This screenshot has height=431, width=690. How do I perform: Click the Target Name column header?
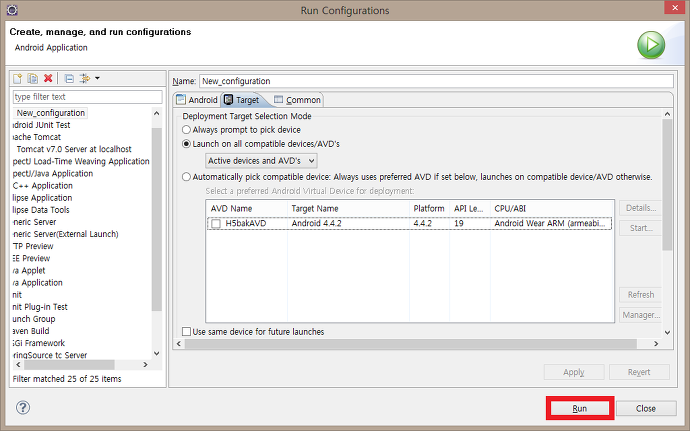[x=348, y=209]
